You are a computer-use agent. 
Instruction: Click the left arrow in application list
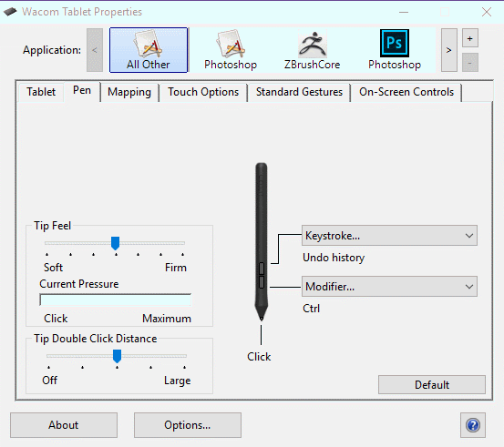pos(95,50)
